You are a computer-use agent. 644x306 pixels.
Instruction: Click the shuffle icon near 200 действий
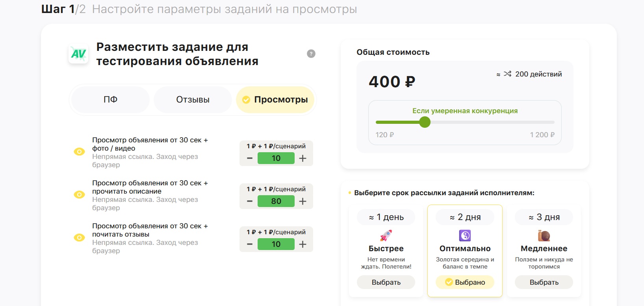(507, 74)
